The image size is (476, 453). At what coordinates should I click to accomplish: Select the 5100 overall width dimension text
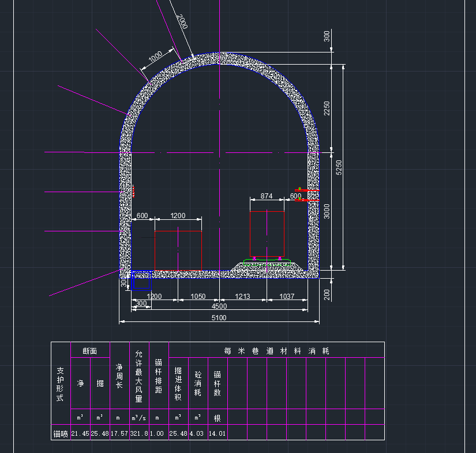coord(219,317)
